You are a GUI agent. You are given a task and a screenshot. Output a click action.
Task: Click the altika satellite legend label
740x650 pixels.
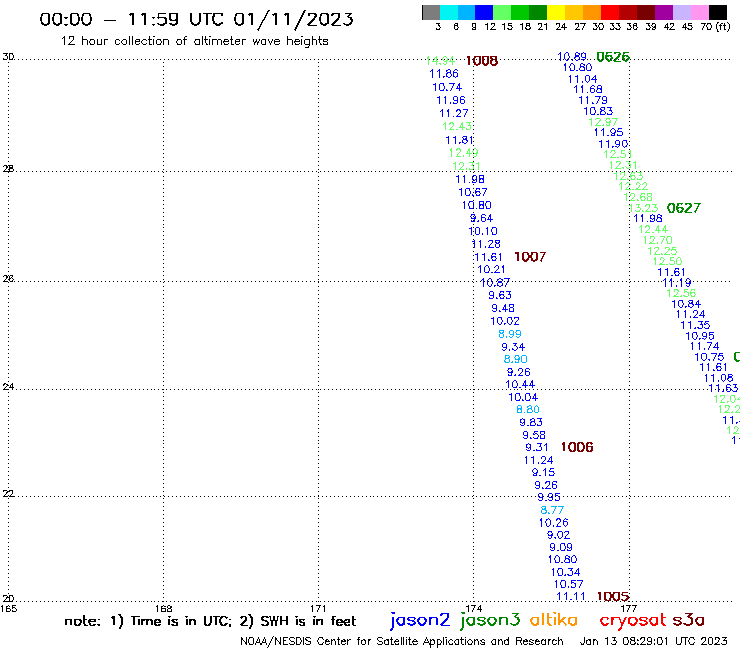(554, 620)
